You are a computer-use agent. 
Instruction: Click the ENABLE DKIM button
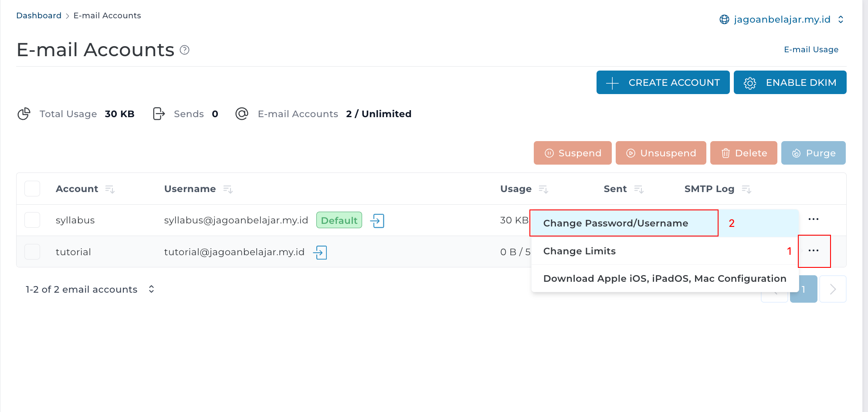tap(790, 82)
